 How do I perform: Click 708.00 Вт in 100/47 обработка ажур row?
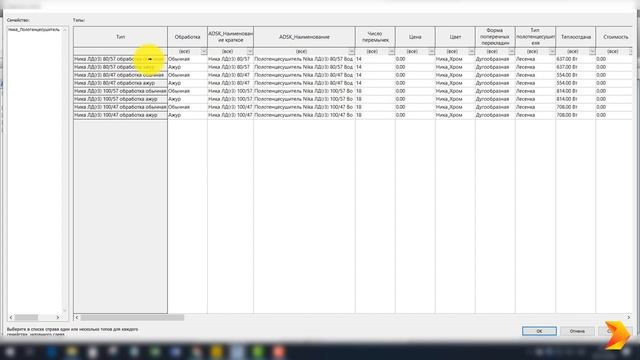point(576,115)
